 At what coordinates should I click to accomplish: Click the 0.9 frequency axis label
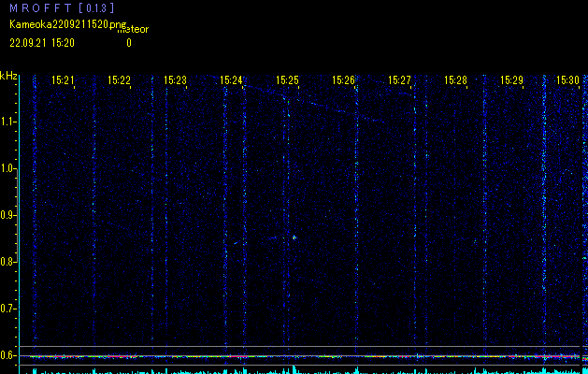pyautogui.click(x=7, y=215)
